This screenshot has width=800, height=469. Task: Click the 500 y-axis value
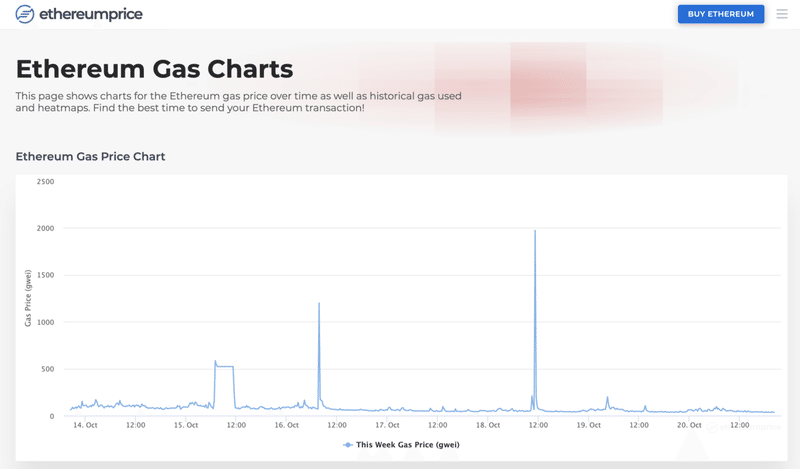[48, 369]
